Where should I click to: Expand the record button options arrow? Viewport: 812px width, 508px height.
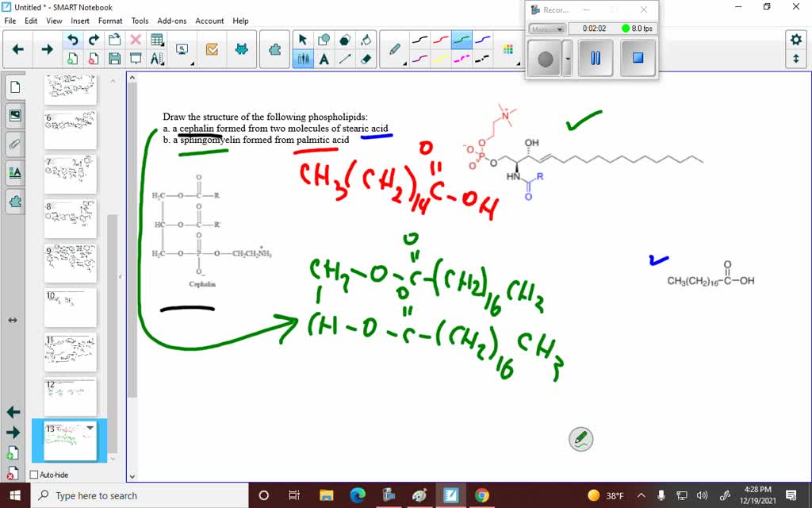click(567, 58)
